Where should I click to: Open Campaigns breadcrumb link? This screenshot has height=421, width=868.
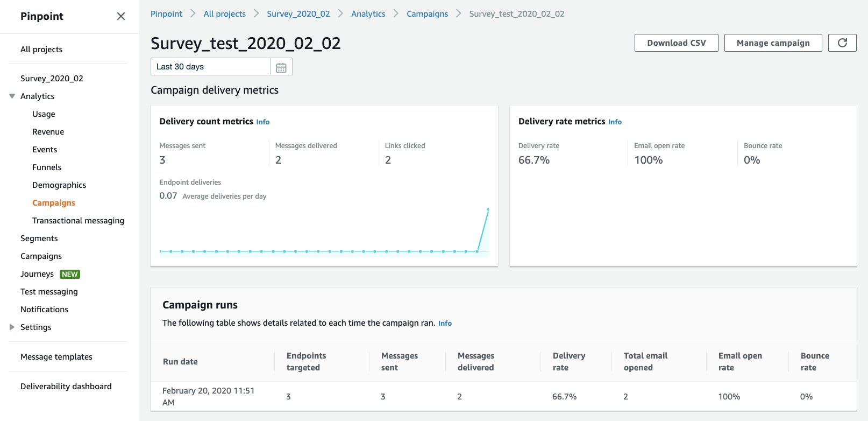point(427,14)
